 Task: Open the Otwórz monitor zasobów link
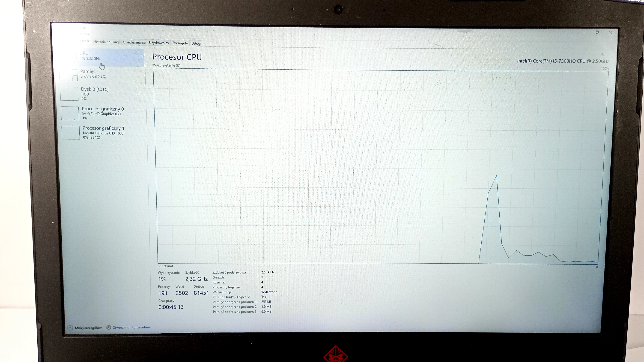tap(128, 327)
